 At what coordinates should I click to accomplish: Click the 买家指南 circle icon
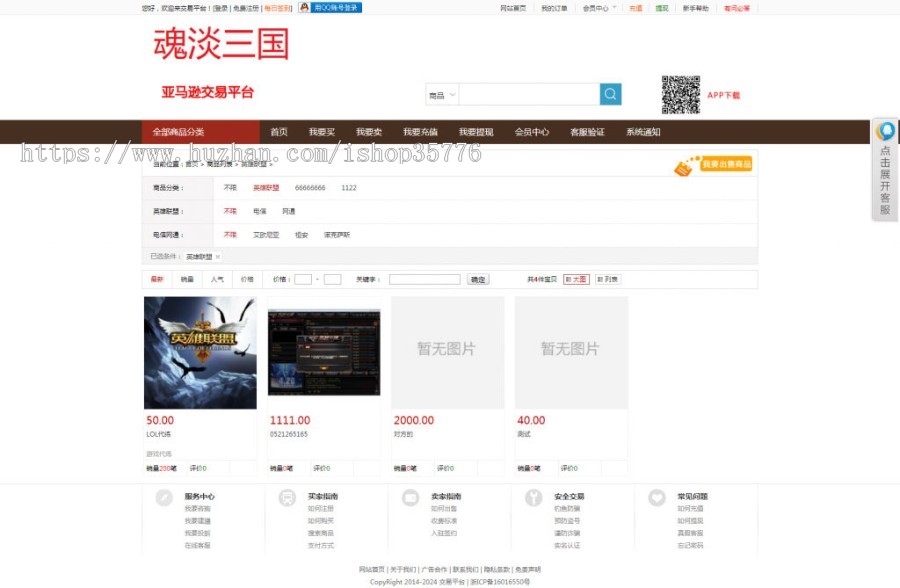click(x=286, y=498)
